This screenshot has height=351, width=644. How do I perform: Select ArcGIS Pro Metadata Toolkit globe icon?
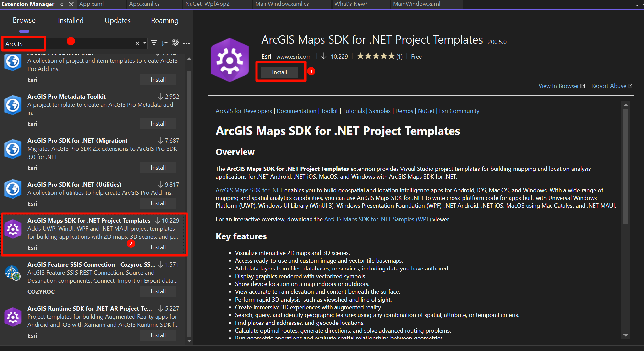[x=13, y=105]
